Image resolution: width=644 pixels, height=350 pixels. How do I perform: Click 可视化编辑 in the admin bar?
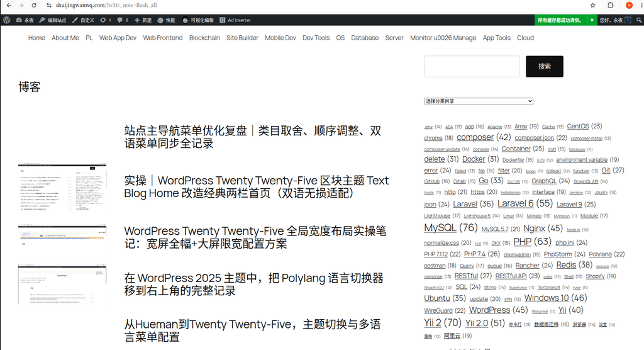coord(198,20)
